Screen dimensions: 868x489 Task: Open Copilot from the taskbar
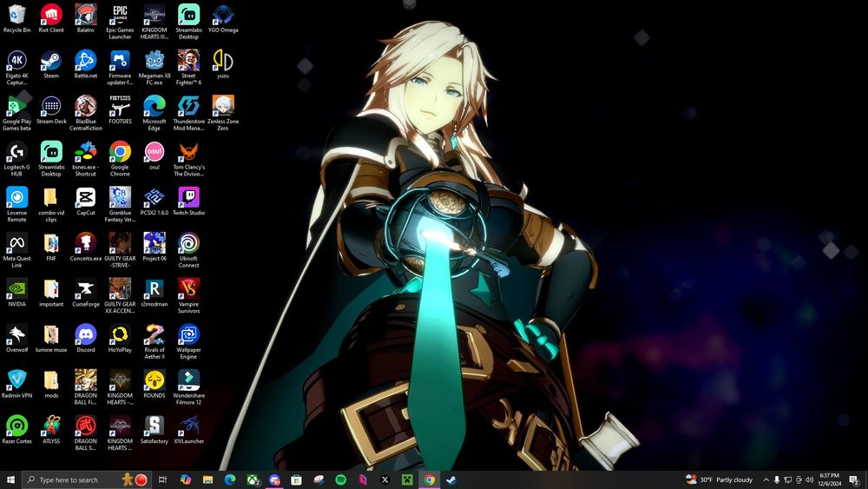click(186, 479)
